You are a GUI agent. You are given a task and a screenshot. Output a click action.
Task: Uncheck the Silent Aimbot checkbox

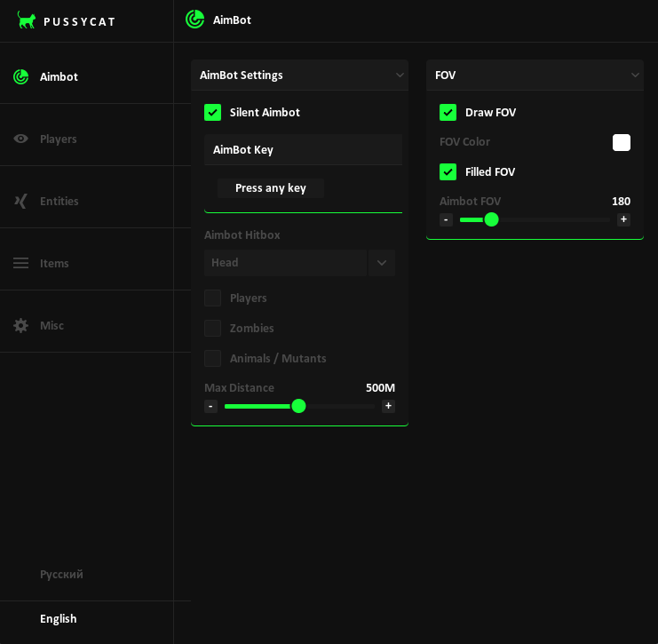click(212, 112)
